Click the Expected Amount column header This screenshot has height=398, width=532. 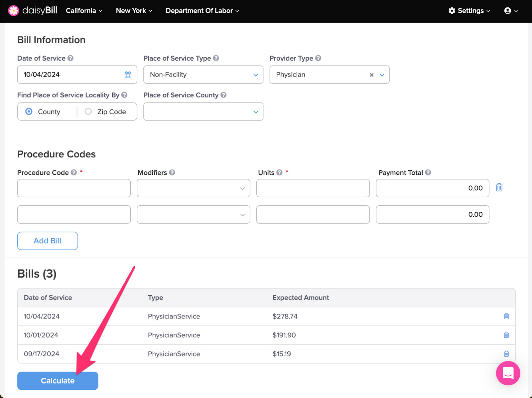(x=301, y=298)
